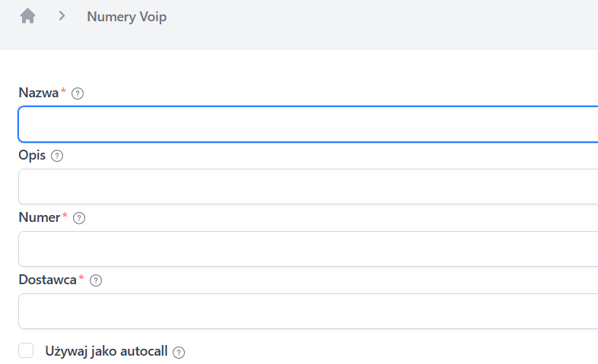598x364 pixels.
Task: Show help for Używaj jako autocall
Action: [x=179, y=353]
